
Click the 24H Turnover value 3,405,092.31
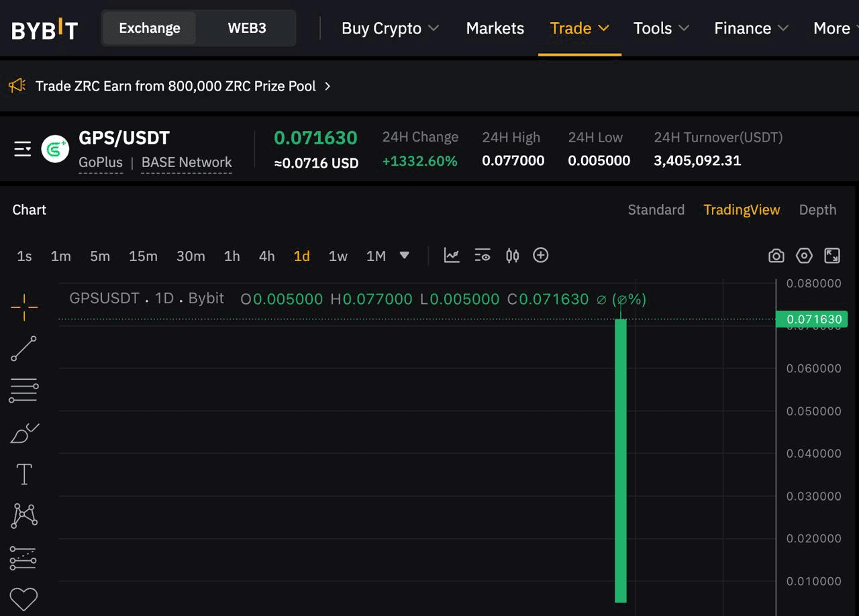tap(697, 161)
